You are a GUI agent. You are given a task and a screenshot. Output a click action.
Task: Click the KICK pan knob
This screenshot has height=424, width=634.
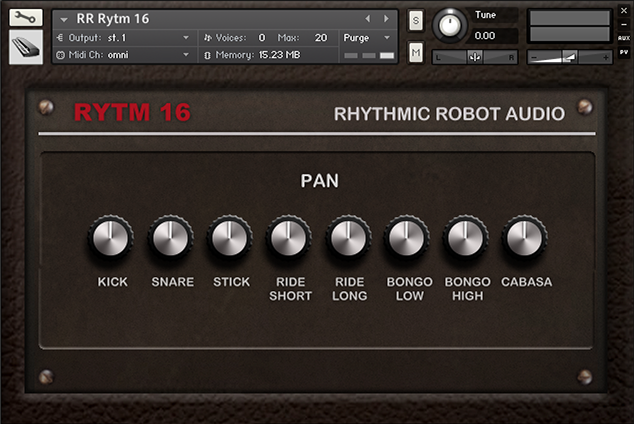click(111, 238)
